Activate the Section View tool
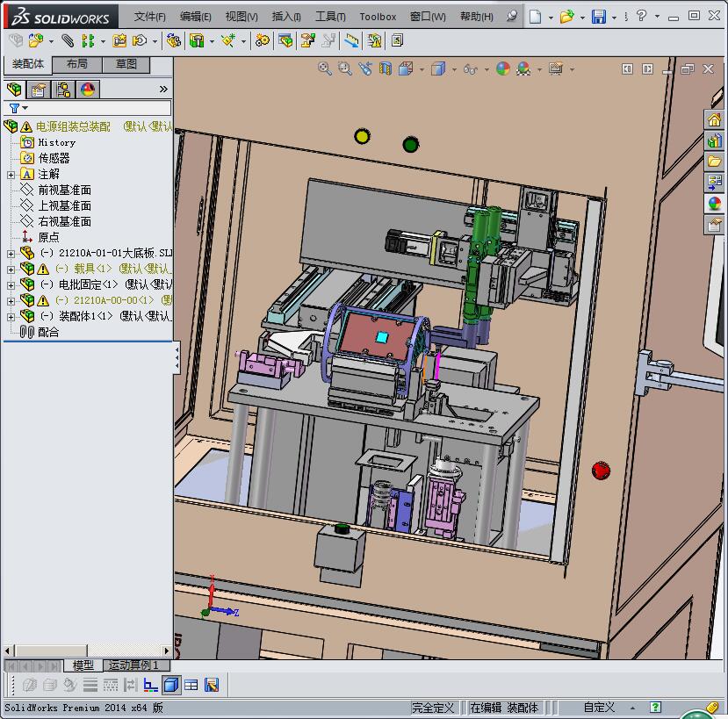This screenshot has height=719, width=728. pos(386,69)
